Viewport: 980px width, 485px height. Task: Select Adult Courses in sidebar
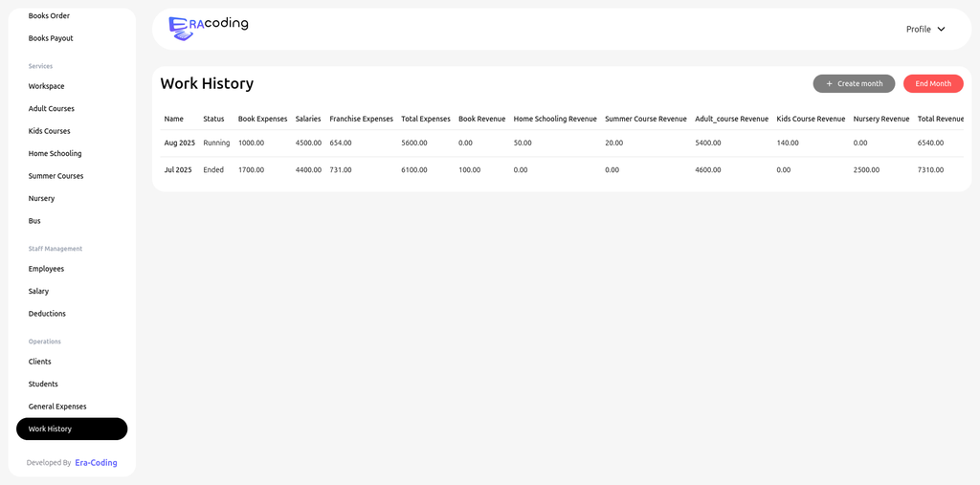pos(52,109)
